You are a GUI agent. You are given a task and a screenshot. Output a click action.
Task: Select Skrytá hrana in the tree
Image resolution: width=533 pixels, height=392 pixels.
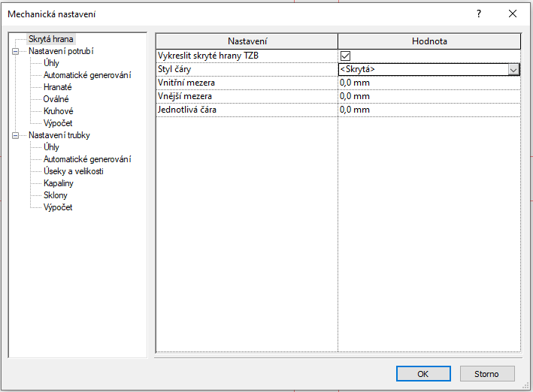(x=51, y=39)
